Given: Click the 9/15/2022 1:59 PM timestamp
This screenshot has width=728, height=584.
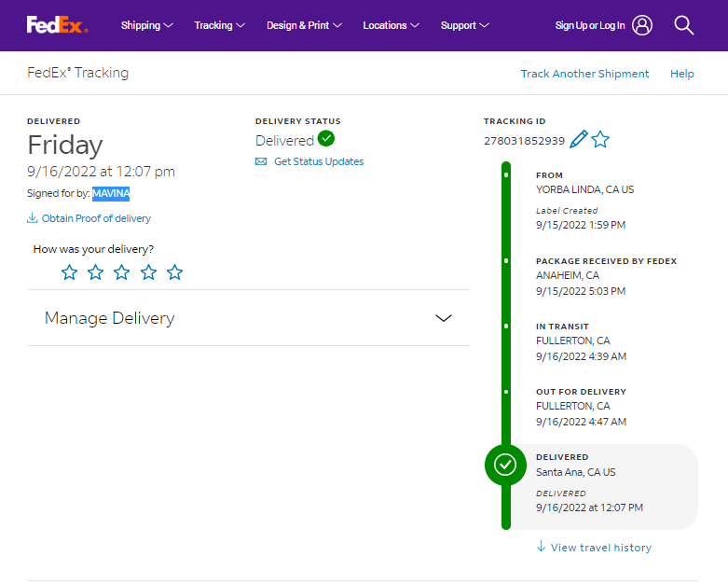Looking at the screenshot, I should point(581,225).
